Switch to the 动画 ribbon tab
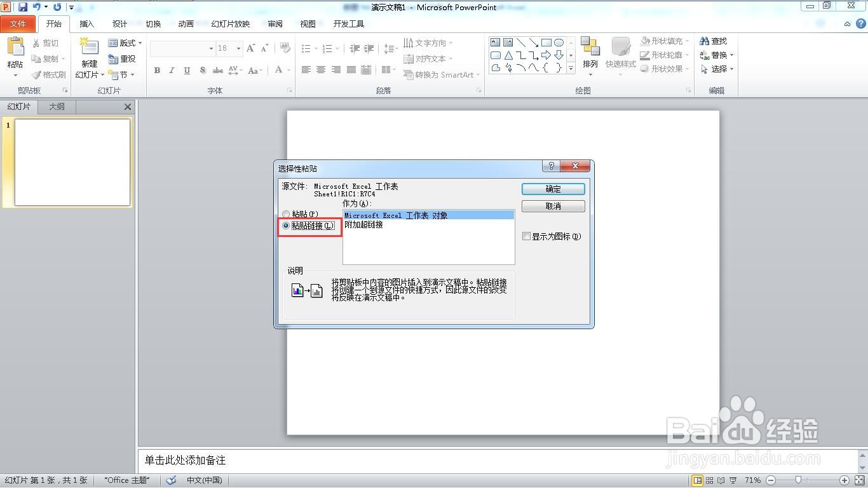The image size is (868, 488). pyautogui.click(x=186, y=24)
